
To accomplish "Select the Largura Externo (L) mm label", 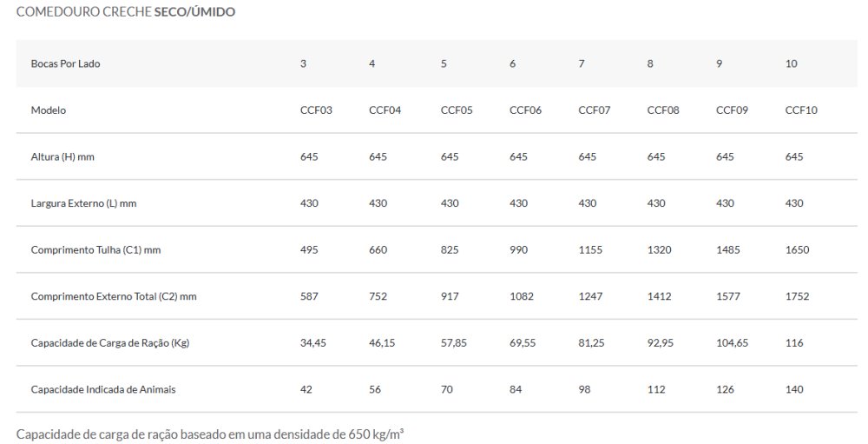I will (x=83, y=203).
